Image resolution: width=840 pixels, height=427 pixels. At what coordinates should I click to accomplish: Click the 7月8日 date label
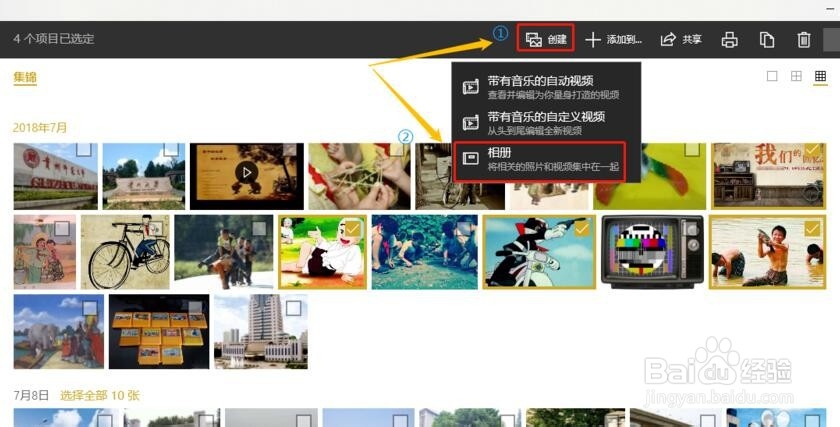point(31,396)
